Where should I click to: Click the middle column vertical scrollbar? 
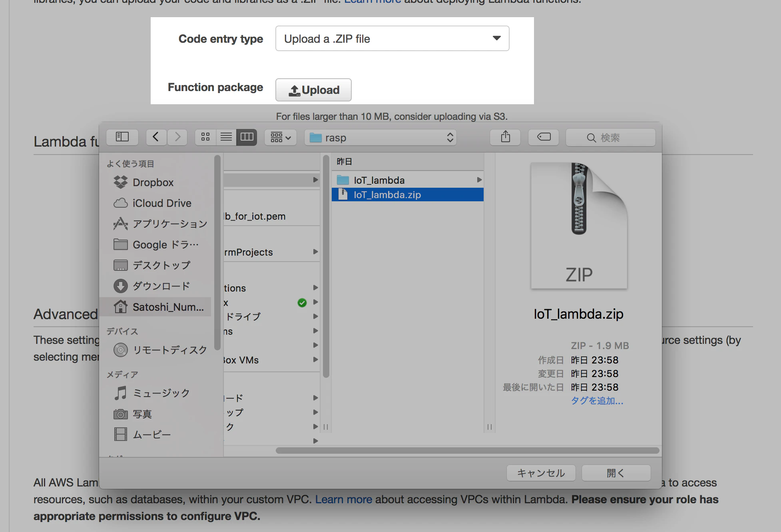pyautogui.click(x=326, y=266)
